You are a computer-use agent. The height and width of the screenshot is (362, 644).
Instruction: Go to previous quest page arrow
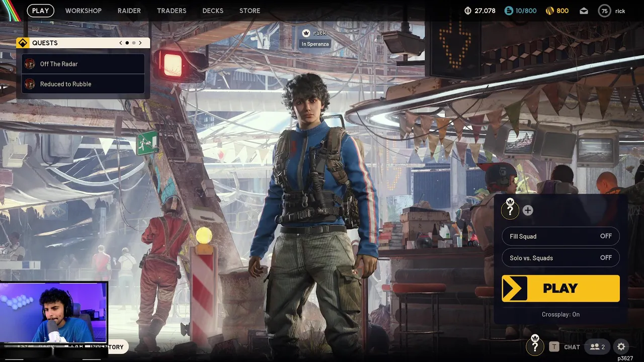[121, 43]
